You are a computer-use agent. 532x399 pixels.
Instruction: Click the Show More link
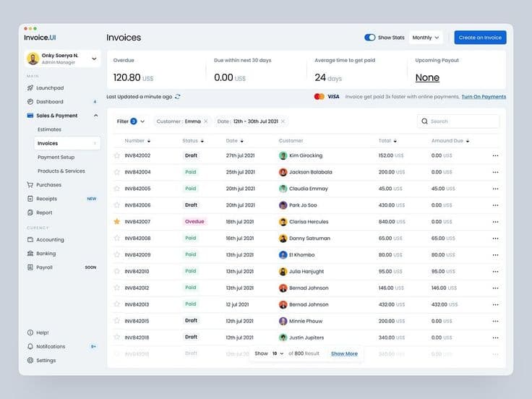coord(344,353)
